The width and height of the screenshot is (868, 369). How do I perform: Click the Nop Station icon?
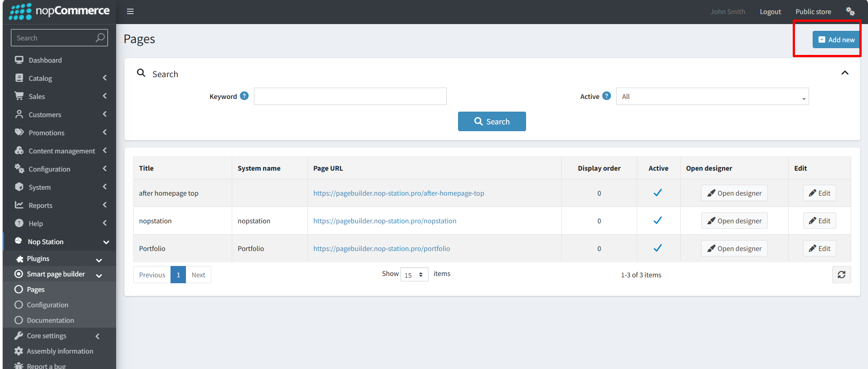18,241
